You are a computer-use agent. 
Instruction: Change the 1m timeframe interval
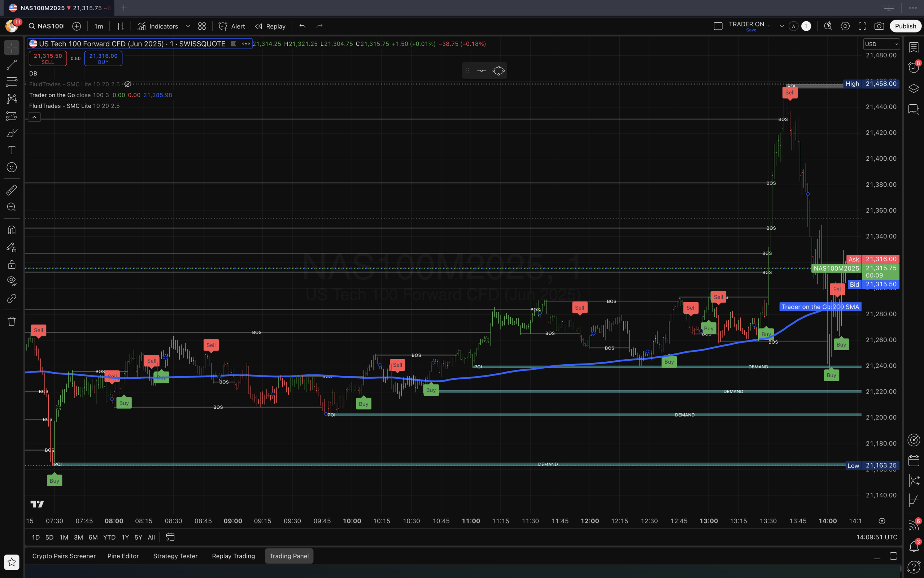point(99,26)
